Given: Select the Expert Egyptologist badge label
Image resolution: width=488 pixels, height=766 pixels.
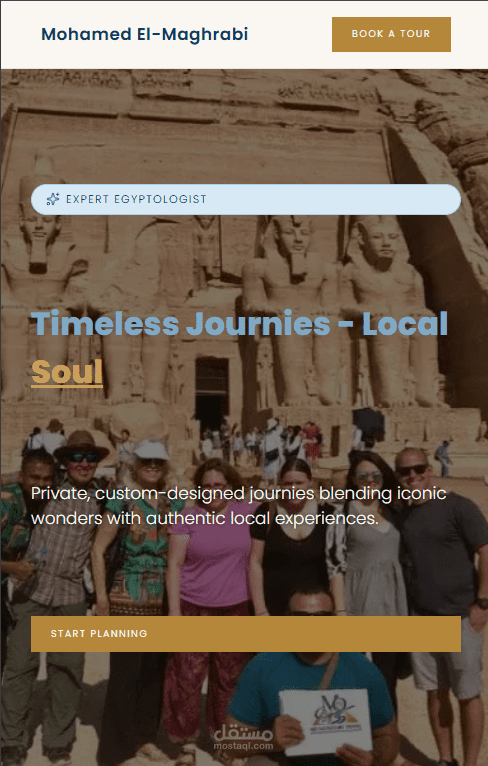Looking at the screenshot, I should tap(136, 199).
